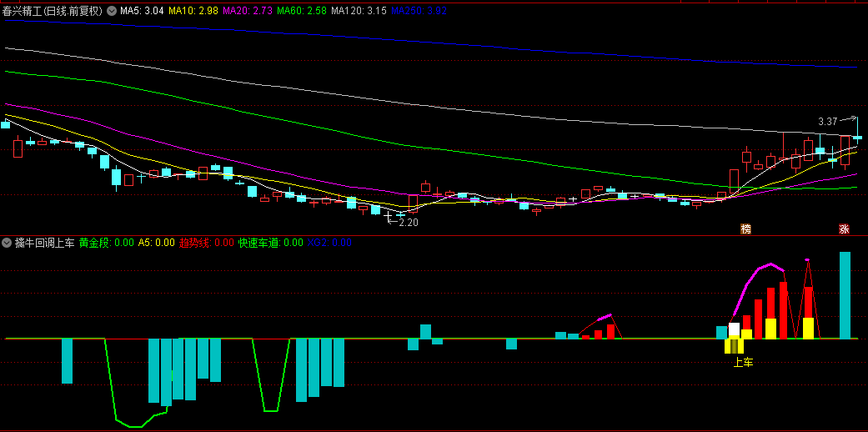Click the XG2: 0.00 indicator value
868x432 pixels.
(x=329, y=242)
